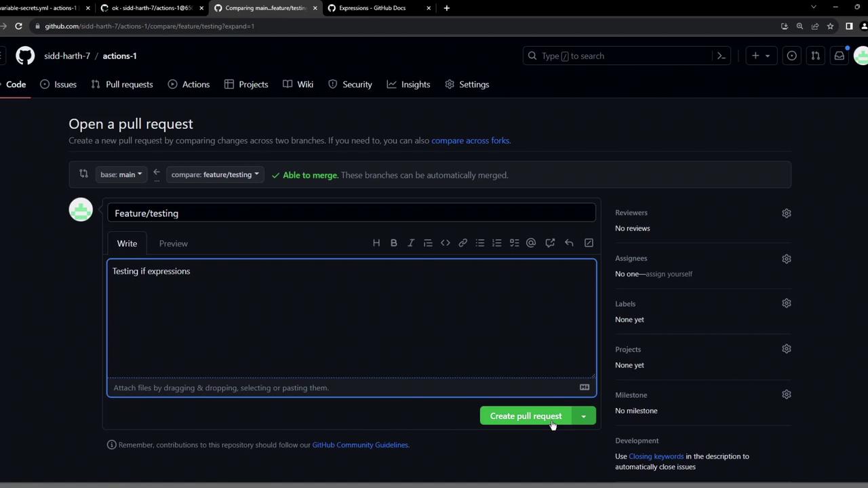This screenshot has width=868, height=488.
Task: Open the browser zoom icon
Action: (x=800, y=26)
